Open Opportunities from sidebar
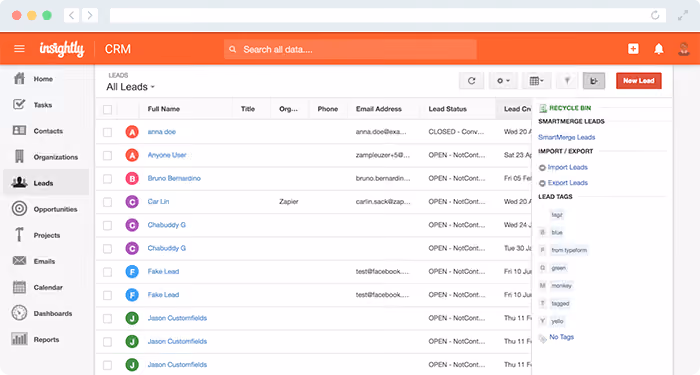The height and width of the screenshot is (375, 700). pos(55,209)
